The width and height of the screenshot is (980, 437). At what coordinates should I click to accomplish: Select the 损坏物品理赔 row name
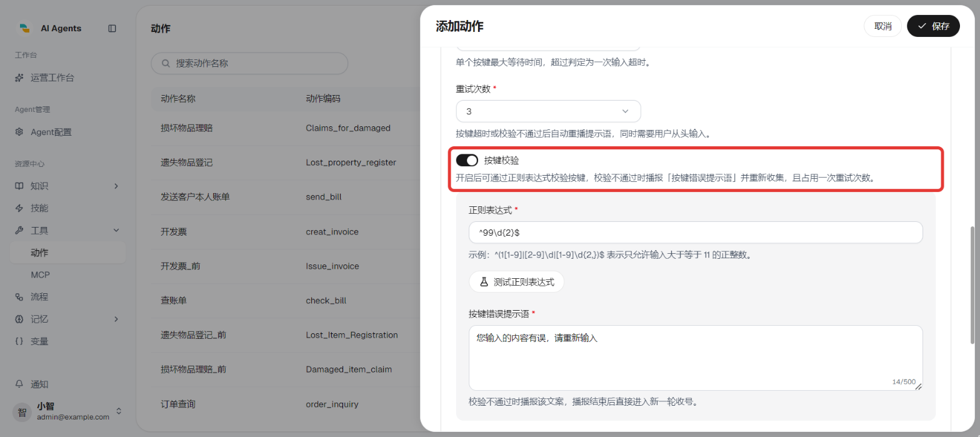coord(187,128)
